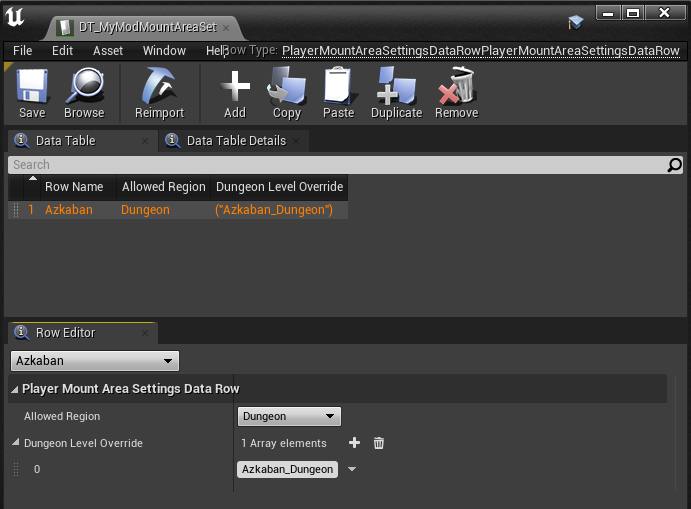Image resolution: width=691 pixels, height=509 pixels.
Task: Click the Dungeon cell in Azkaban row
Action: pyautogui.click(x=145, y=210)
